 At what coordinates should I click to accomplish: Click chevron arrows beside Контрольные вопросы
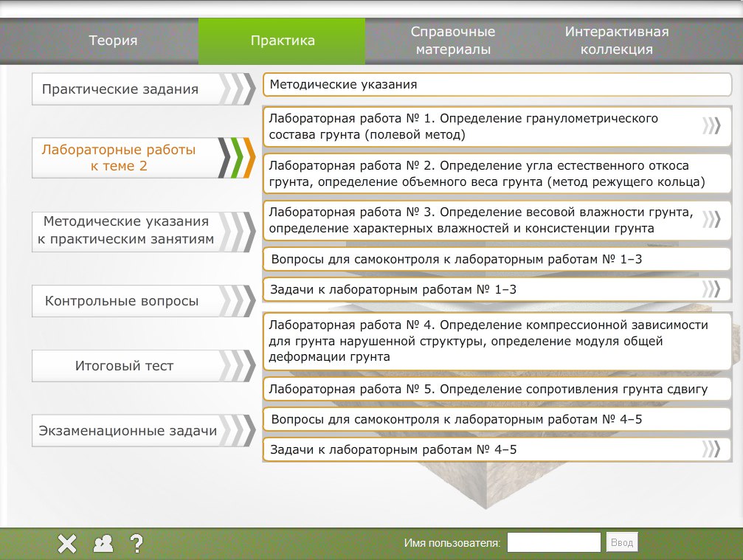click(237, 301)
